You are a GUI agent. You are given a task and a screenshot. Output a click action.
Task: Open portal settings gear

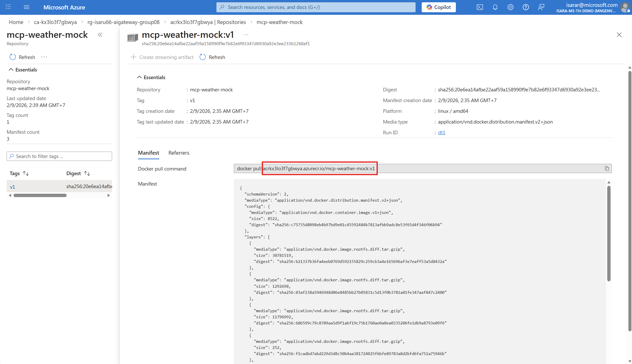[510, 7]
